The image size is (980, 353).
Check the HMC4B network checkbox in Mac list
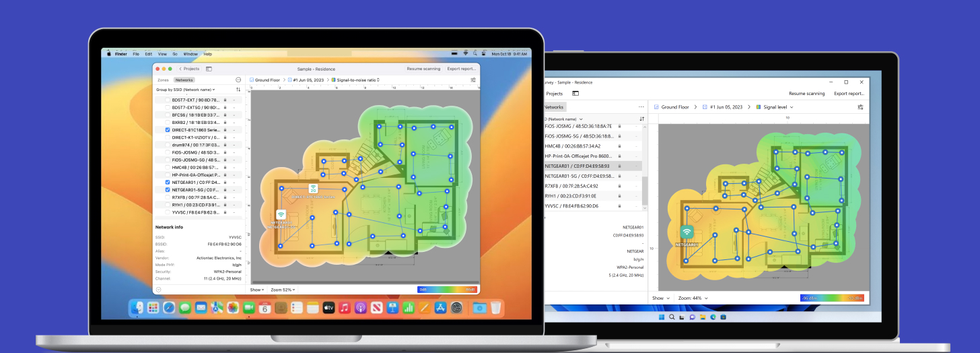point(168,167)
